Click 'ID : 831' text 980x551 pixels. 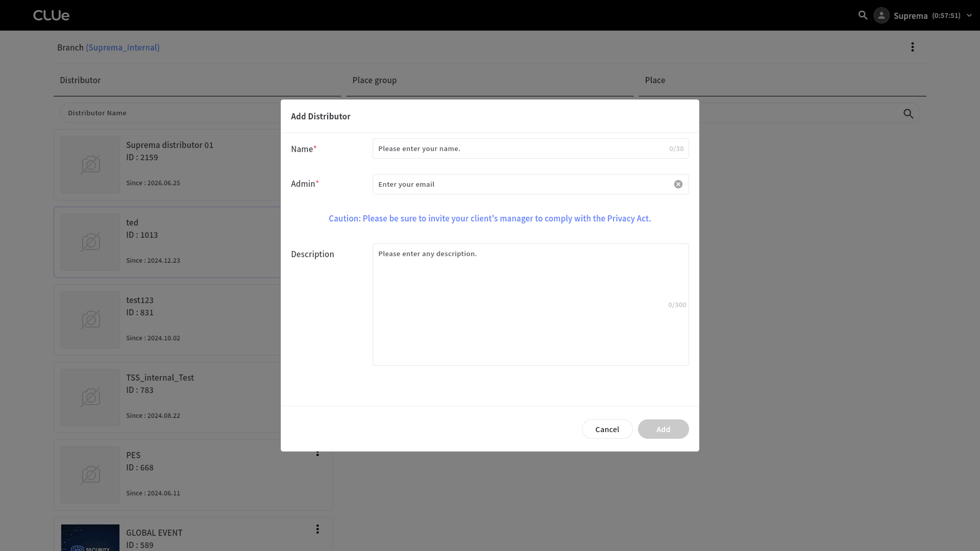[140, 312]
